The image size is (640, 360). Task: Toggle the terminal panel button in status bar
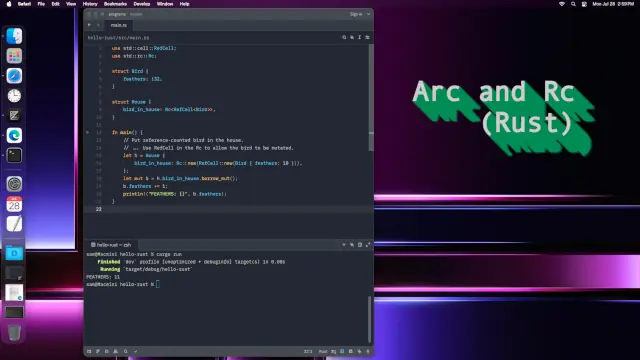[342, 351]
